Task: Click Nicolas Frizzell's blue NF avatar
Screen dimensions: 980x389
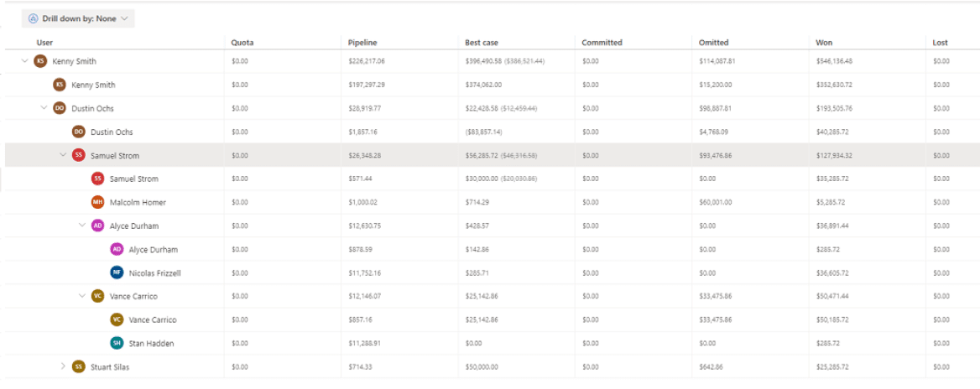Action: [117, 272]
